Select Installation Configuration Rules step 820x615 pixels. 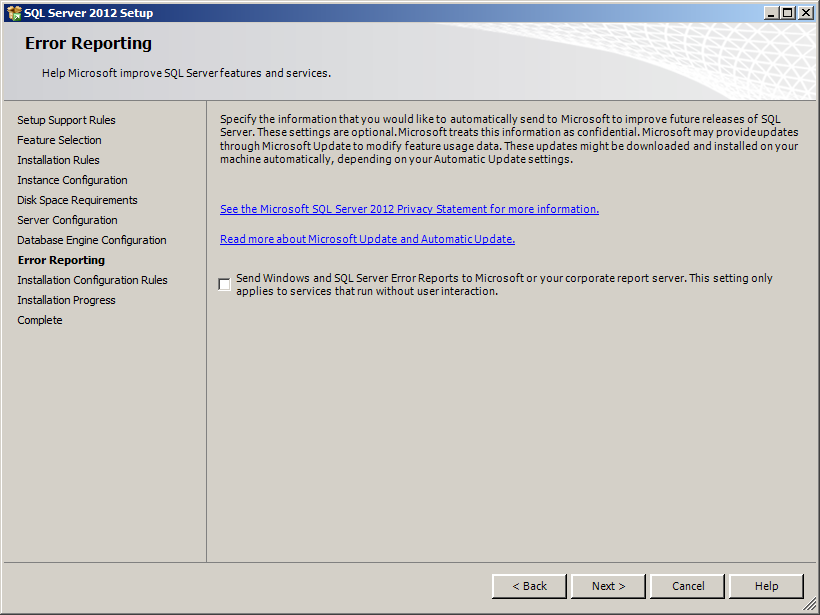92,280
